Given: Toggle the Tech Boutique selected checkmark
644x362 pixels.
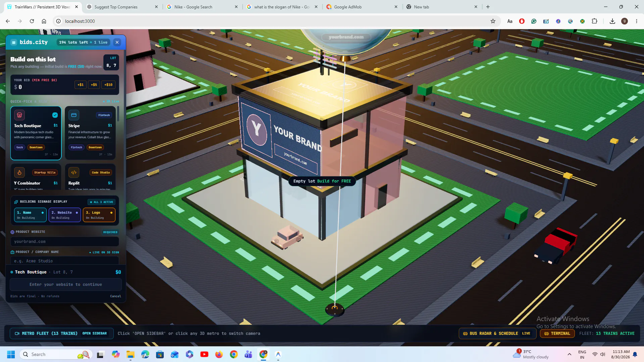Looking at the screenshot, I should click(55, 115).
